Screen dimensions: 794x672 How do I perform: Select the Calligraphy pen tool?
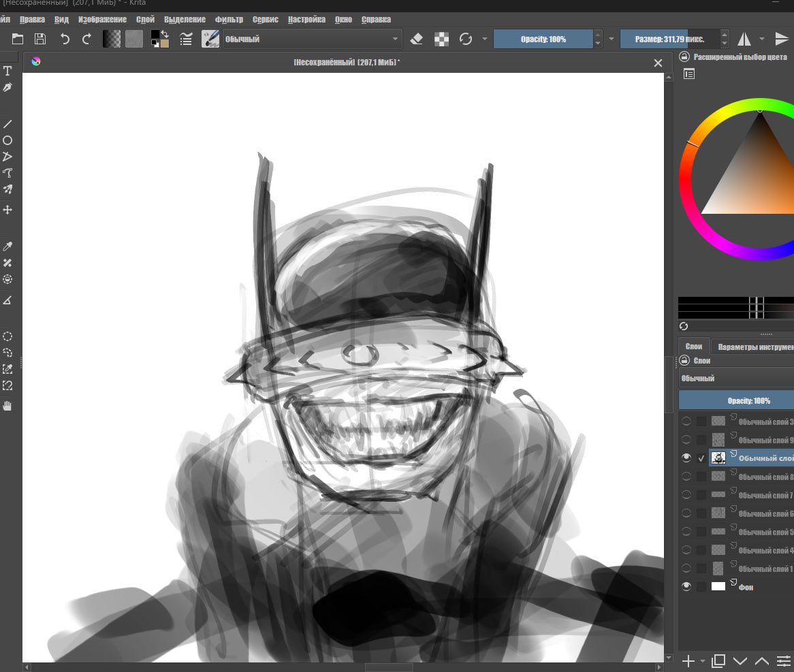[7, 88]
